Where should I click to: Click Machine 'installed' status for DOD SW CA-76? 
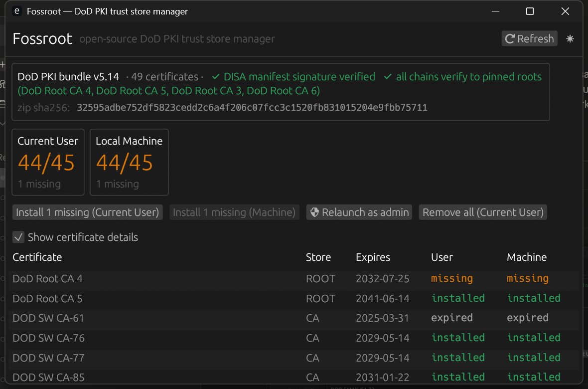tap(534, 338)
